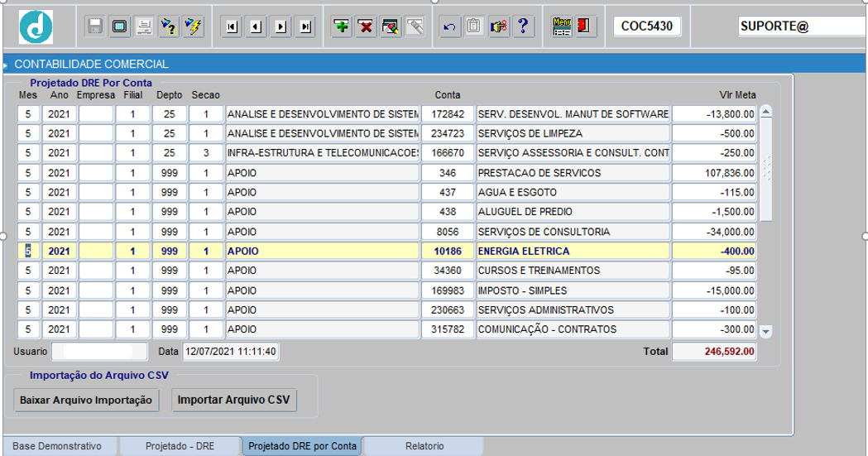Click Vlr Meta cell 107,836.00
Image resolution: width=868 pixels, height=456 pixels.
[714, 173]
